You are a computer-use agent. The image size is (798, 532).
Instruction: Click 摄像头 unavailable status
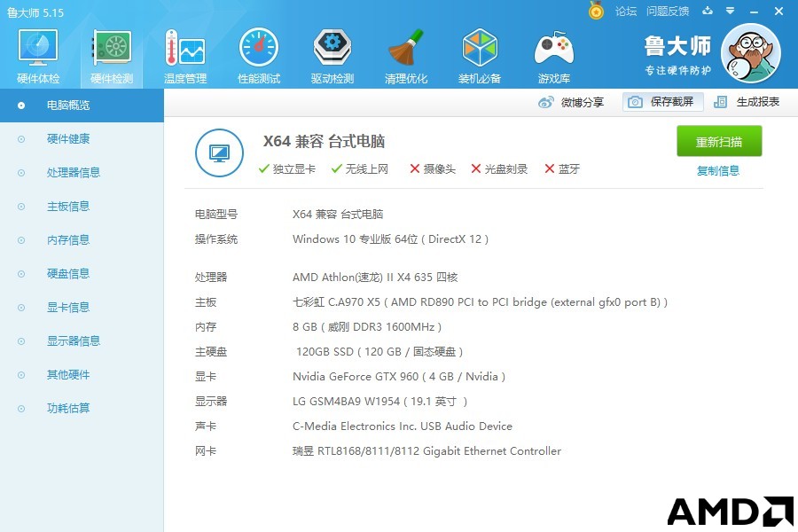433,169
